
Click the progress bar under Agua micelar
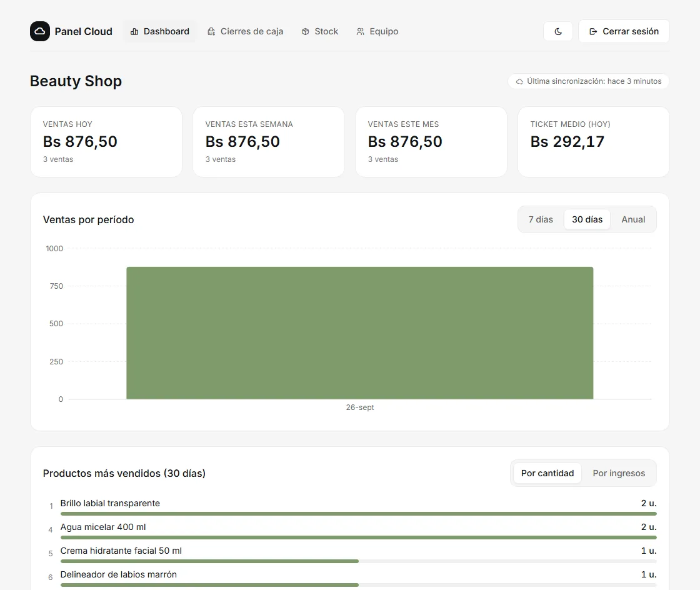[x=359, y=537]
